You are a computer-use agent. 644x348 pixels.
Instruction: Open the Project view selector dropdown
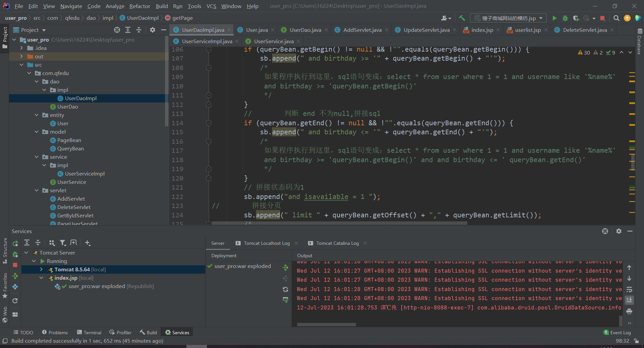[30, 30]
